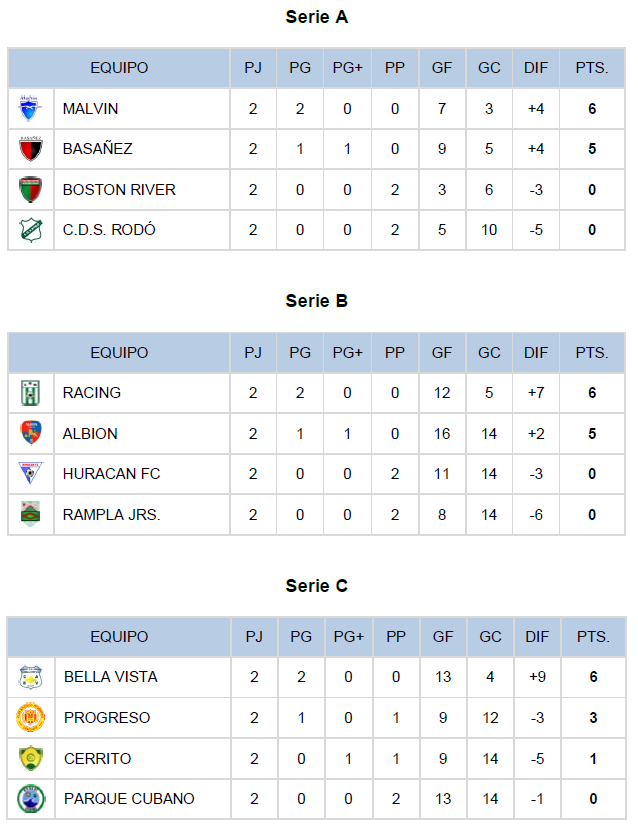
Task: Click the Serie B heading
Action: 317,301
